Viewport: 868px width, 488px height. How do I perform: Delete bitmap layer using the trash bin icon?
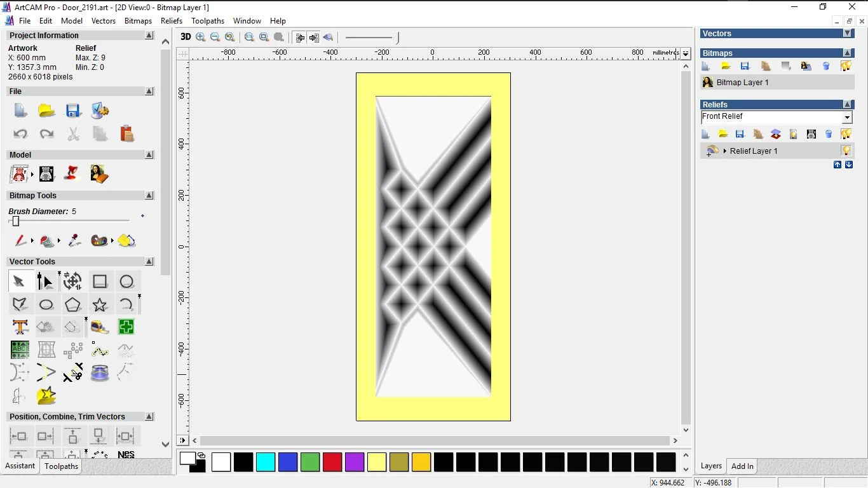click(826, 66)
